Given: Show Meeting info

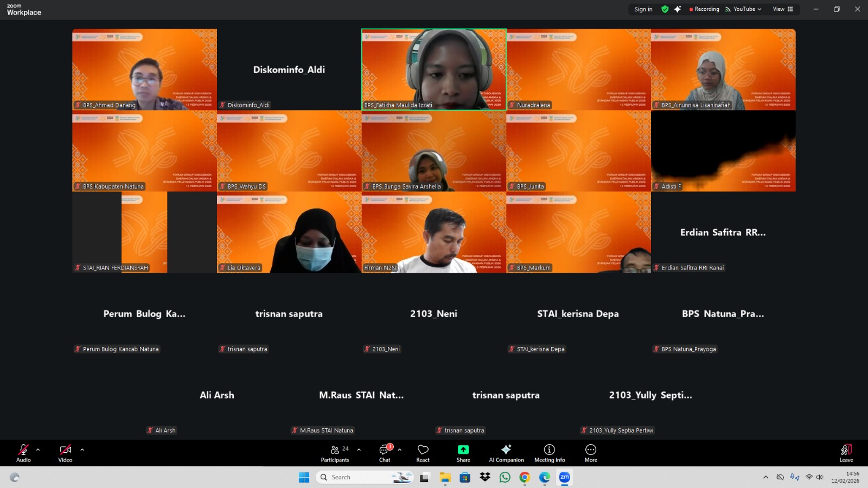Looking at the screenshot, I should point(550,453).
